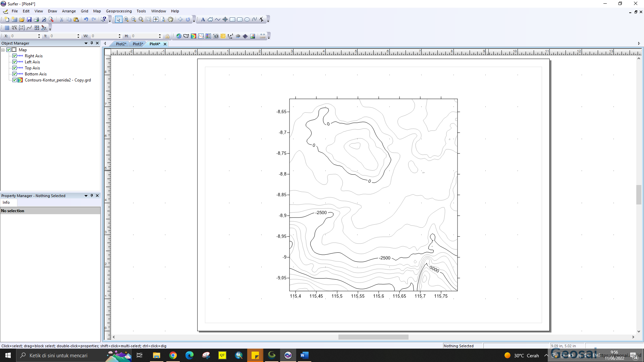Screen dimensions: 644x362
Task: Click the Info tab in Property Manager
Action: (6, 202)
